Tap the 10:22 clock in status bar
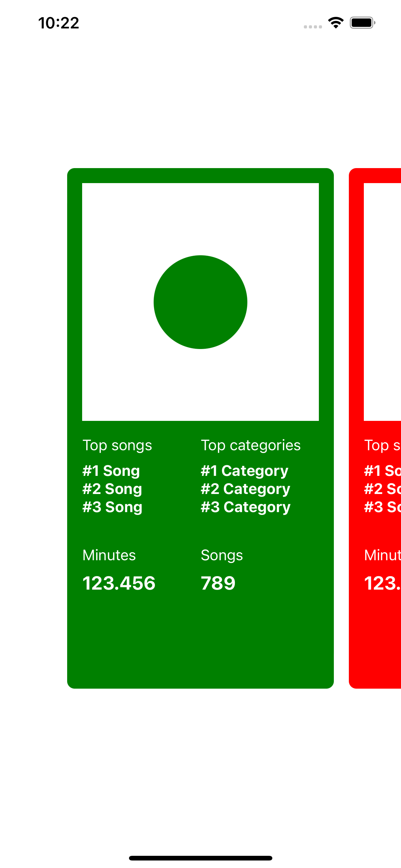 pyautogui.click(x=59, y=23)
